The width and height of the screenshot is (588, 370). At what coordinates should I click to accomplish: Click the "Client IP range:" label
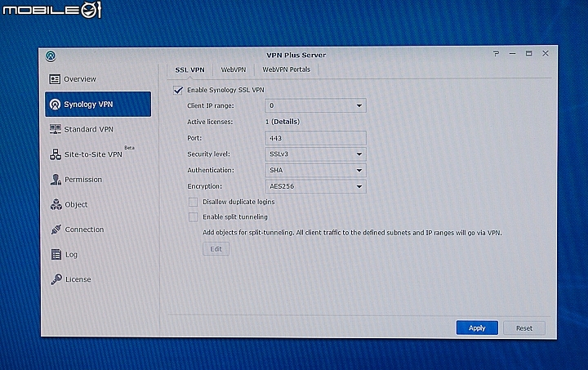[x=211, y=105]
